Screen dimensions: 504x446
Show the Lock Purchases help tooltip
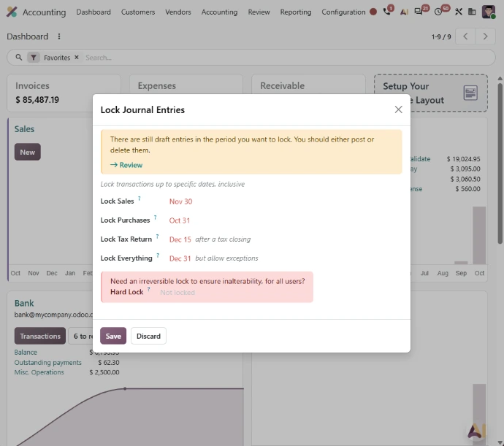pyautogui.click(x=156, y=218)
